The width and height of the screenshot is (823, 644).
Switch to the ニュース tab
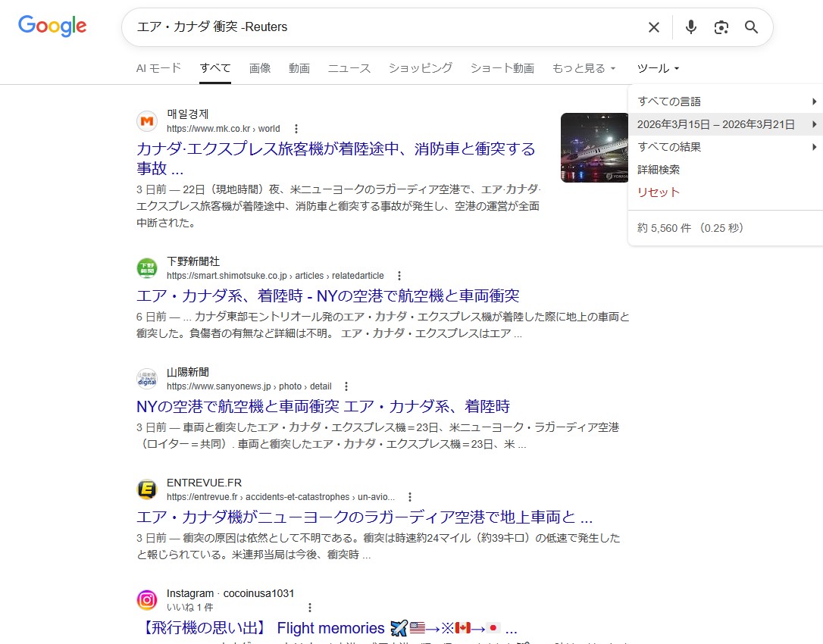[349, 68]
